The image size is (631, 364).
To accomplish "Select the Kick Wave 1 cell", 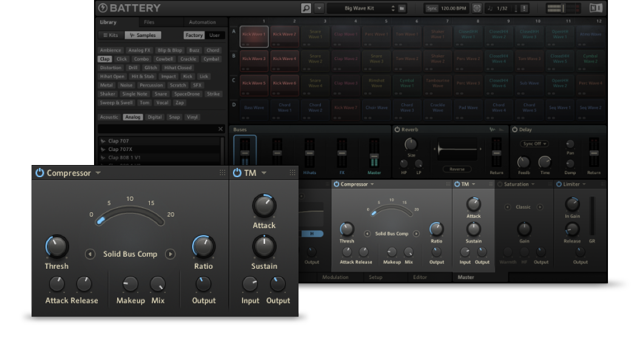I will (254, 36).
